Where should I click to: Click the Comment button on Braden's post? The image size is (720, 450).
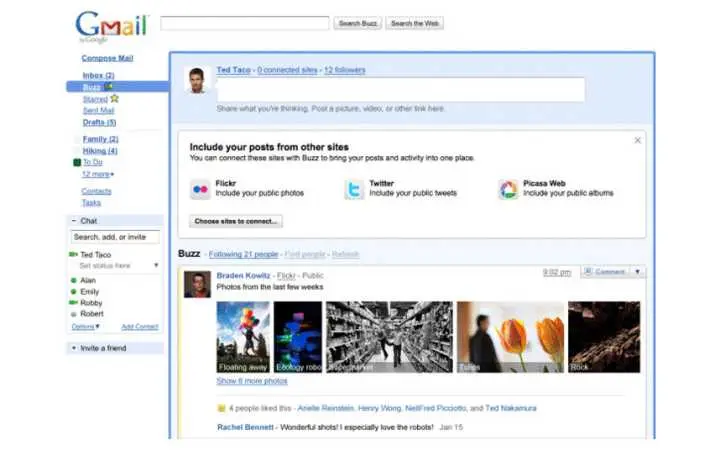605,272
